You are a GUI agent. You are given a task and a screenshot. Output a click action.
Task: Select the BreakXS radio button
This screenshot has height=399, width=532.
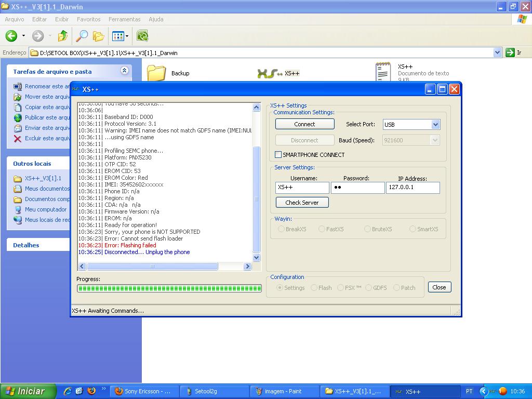pyautogui.click(x=281, y=229)
